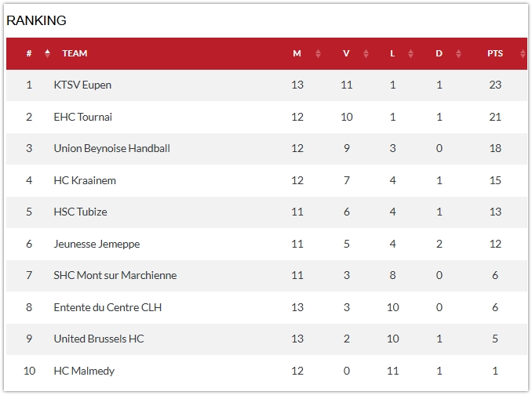
Task: Open HC Kraainem team row
Action: [x=85, y=180]
